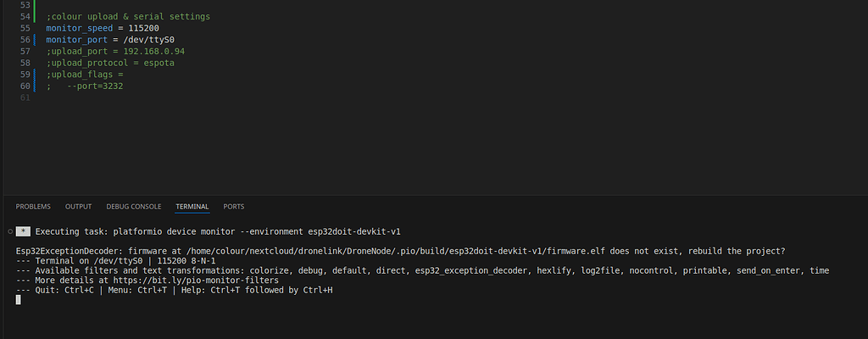
Task: Click the terminal task status asterisk icon
Action: [x=24, y=231]
